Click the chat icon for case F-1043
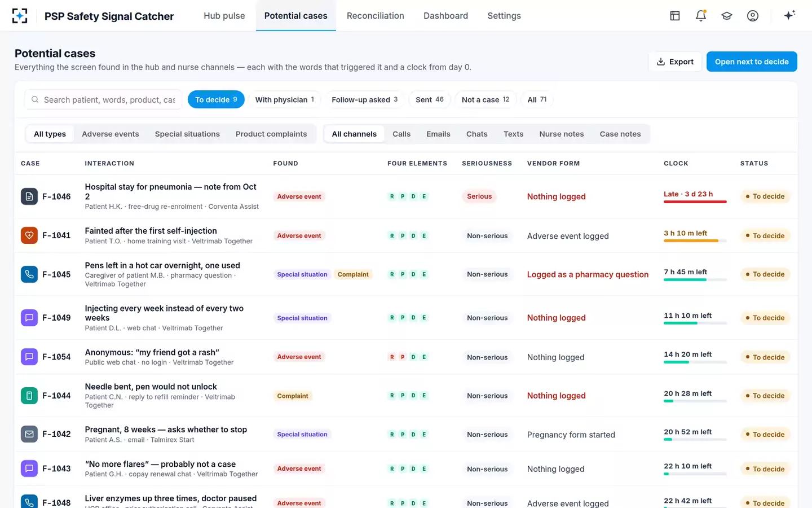 coord(29,468)
